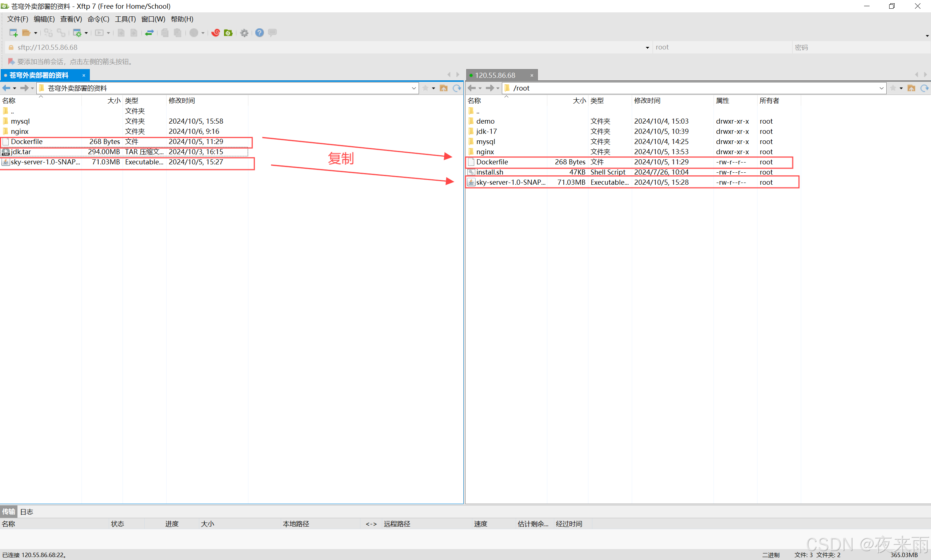Refresh the remote /root pane
The width and height of the screenshot is (931, 560).
924,88
